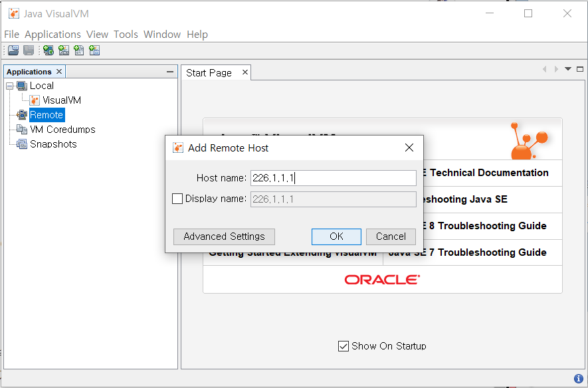Open the documents list dropdown arrow

[x=568, y=69]
